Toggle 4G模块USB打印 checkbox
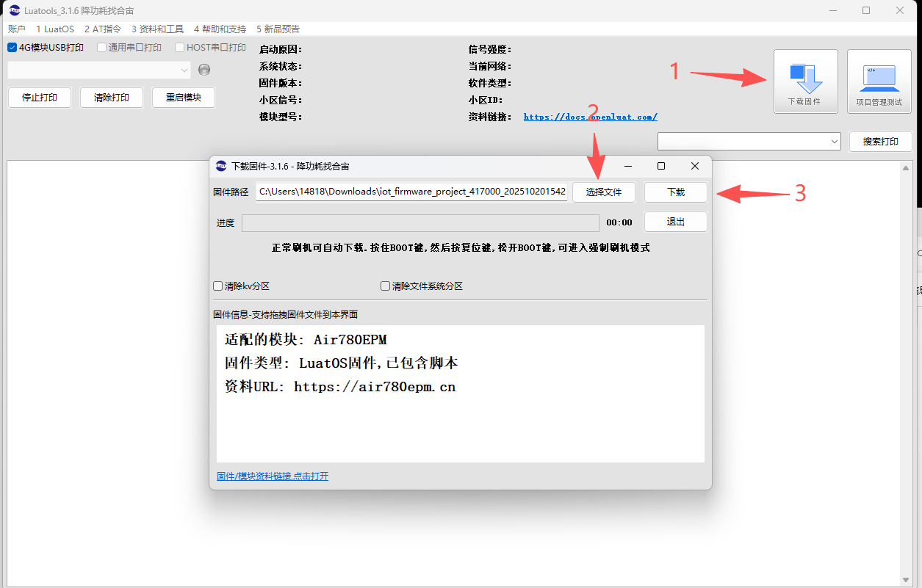The image size is (922, 588). point(12,48)
